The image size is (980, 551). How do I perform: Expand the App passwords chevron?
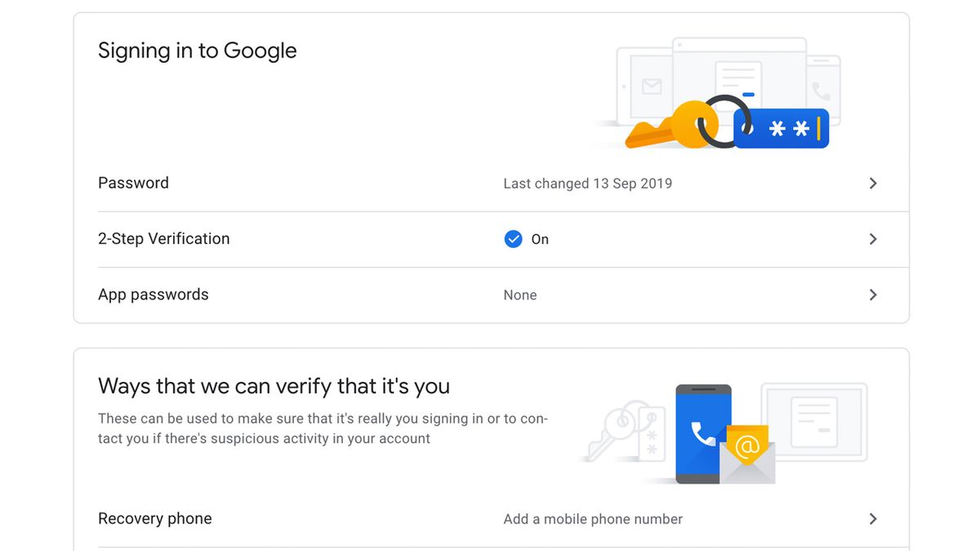click(873, 295)
